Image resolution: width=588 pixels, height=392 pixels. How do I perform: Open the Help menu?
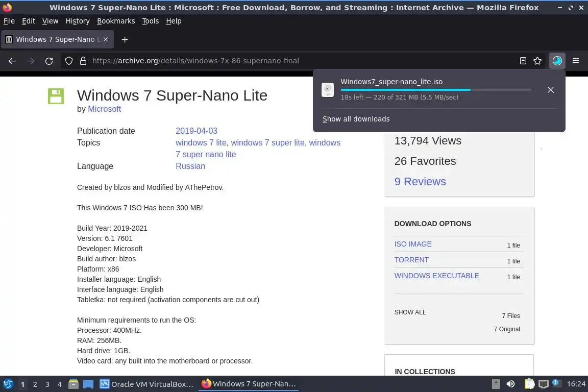pos(174,21)
